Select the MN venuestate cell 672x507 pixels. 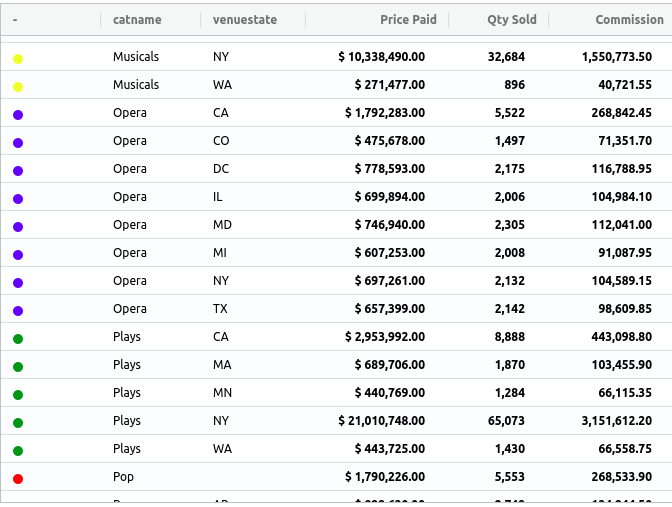tap(222, 393)
